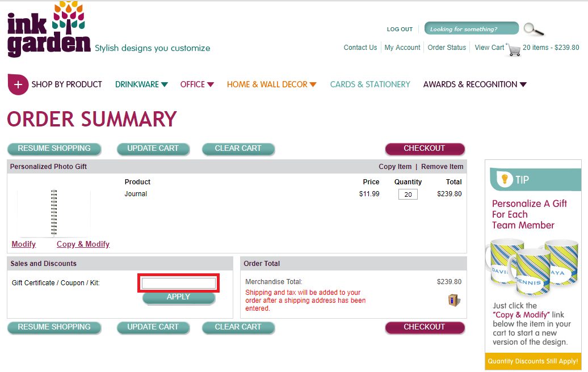The height and width of the screenshot is (372, 588).
Task: Click the magnifying glass search icon
Action: coord(534,29)
